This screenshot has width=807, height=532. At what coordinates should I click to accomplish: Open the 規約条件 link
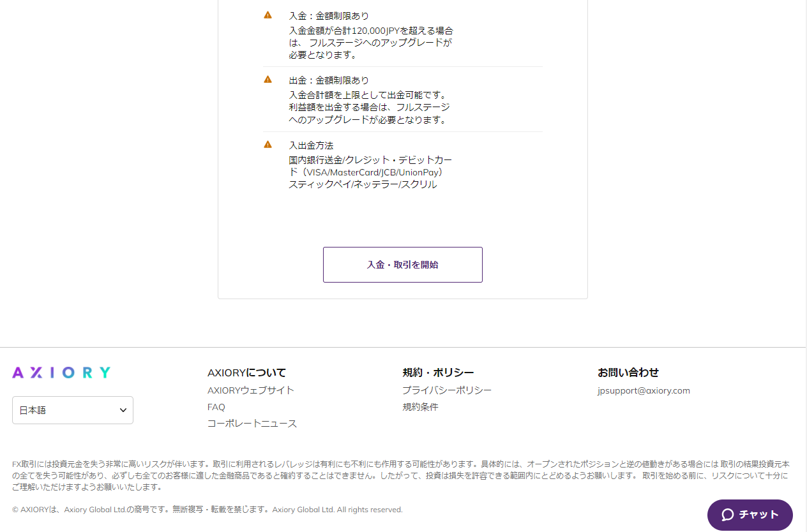[x=420, y=407]
